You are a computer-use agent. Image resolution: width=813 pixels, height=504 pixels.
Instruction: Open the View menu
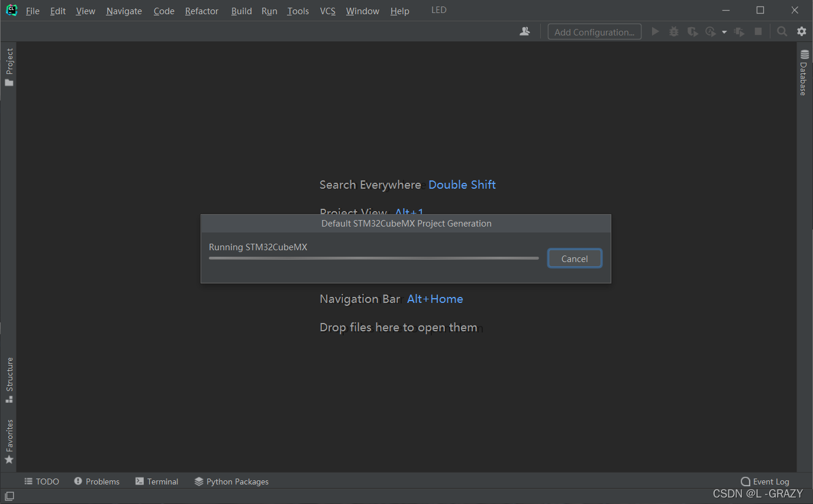point(85,11)
